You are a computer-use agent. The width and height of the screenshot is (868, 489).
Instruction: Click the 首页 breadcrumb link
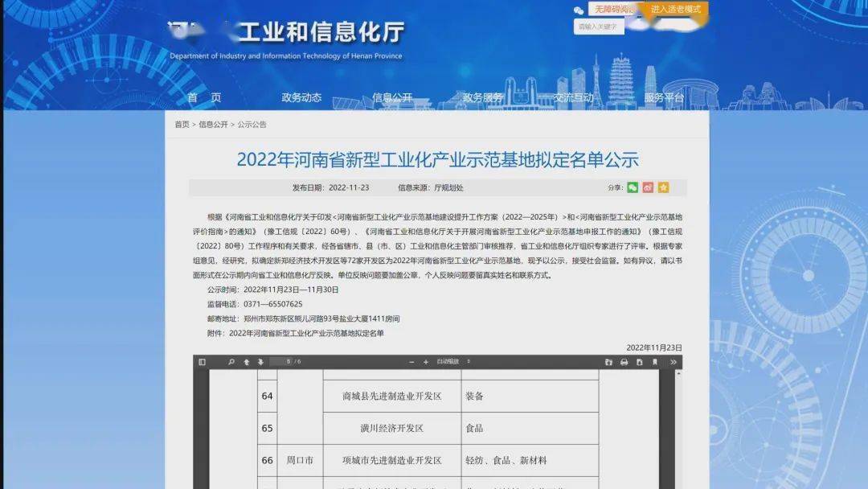click(182, 125)
